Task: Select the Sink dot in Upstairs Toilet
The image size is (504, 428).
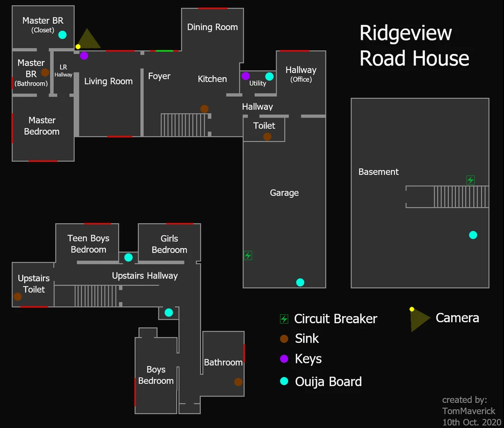Action: (18, 296)
